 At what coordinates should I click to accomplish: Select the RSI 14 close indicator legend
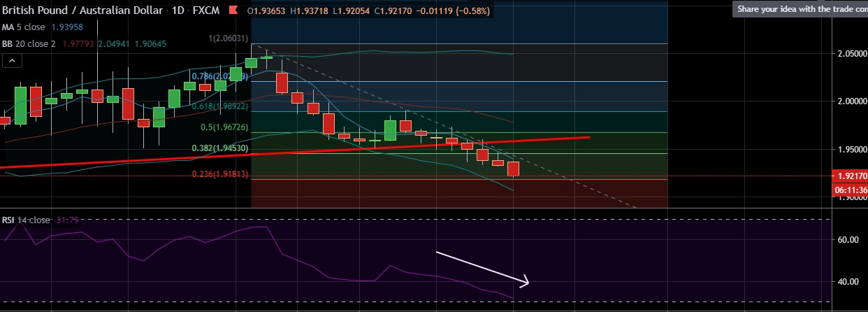[26, 220]
